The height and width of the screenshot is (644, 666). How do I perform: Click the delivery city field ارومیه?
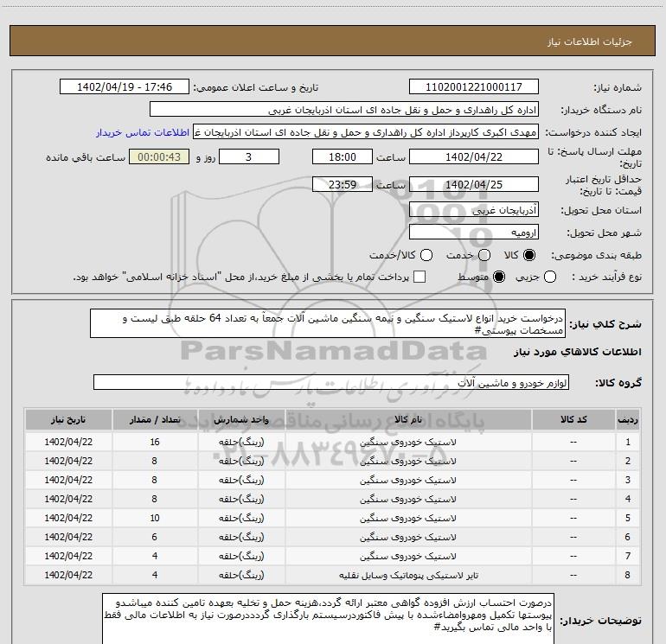(x=474, y=233)
